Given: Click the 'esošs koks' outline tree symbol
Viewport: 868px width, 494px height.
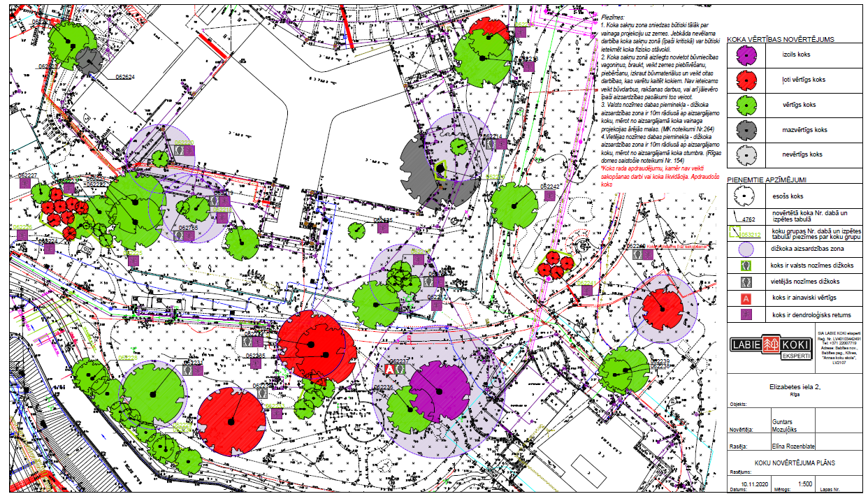Looking at the screenshot, I should click(746, 196).
